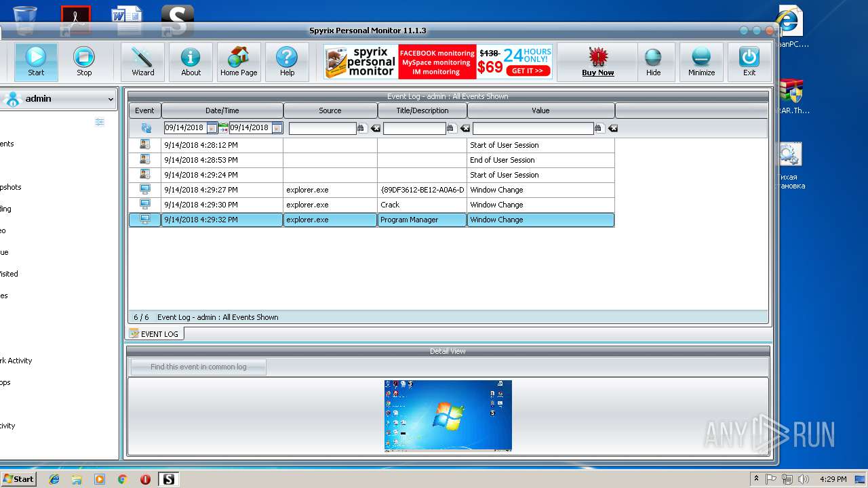Clear the Value filter field
The width and height of the screenshot is (868, 488).
(x=612, y=128)
